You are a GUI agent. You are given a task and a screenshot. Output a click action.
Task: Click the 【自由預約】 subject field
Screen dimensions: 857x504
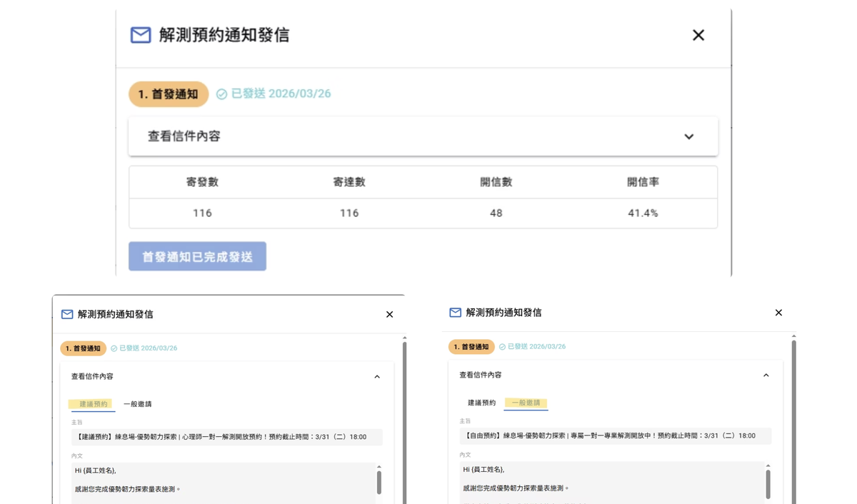coord(615,435)
